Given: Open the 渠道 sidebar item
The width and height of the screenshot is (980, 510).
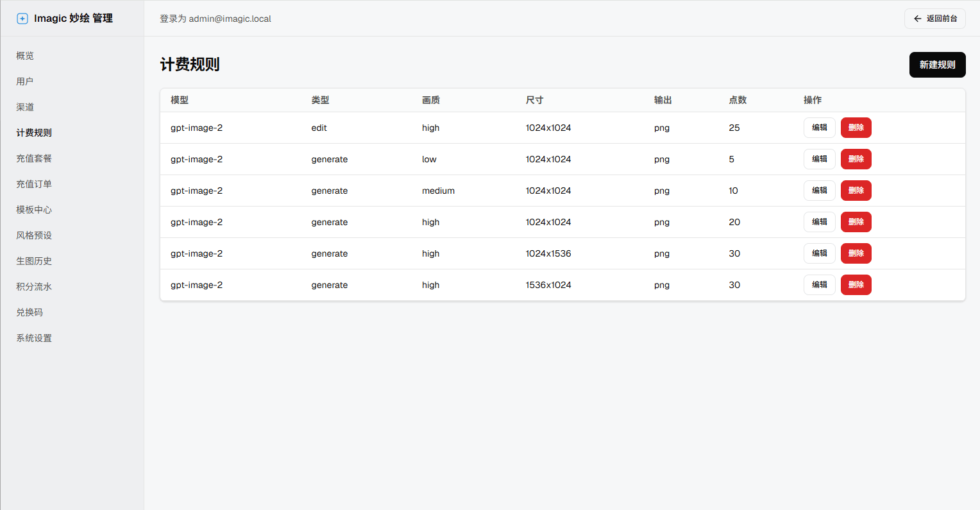Looking at the screenshot, I should click(25, 107).
